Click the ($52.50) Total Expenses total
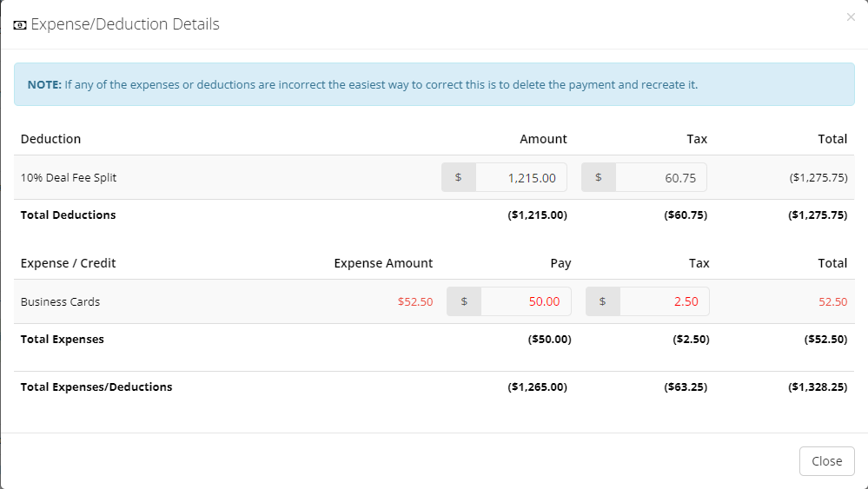The image size is (868, 489). pyautogui.click(x=825, y=339)
